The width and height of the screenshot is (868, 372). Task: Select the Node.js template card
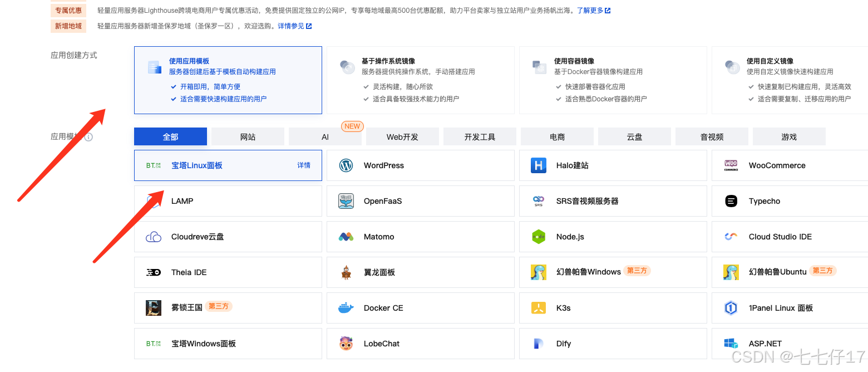coord(613,237)
